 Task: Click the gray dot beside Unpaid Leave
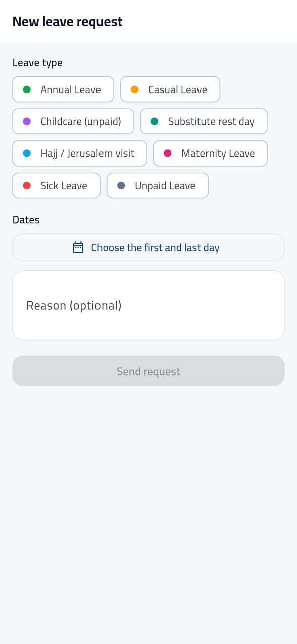click(x=121, y=186)
